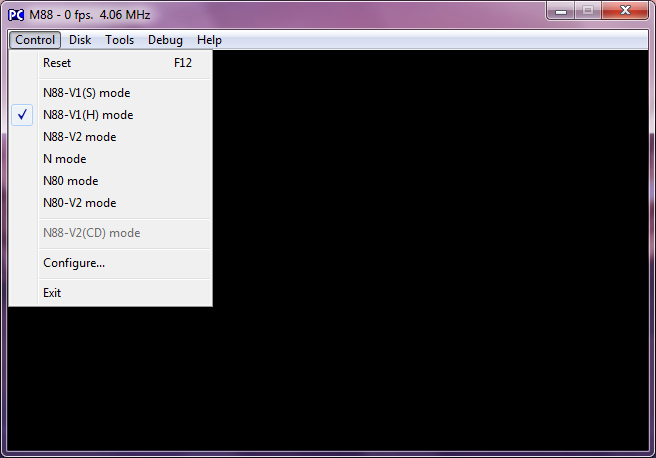Collapse the open Control menu
Viewport: 656px width, 458px height.
pos(36,40)
